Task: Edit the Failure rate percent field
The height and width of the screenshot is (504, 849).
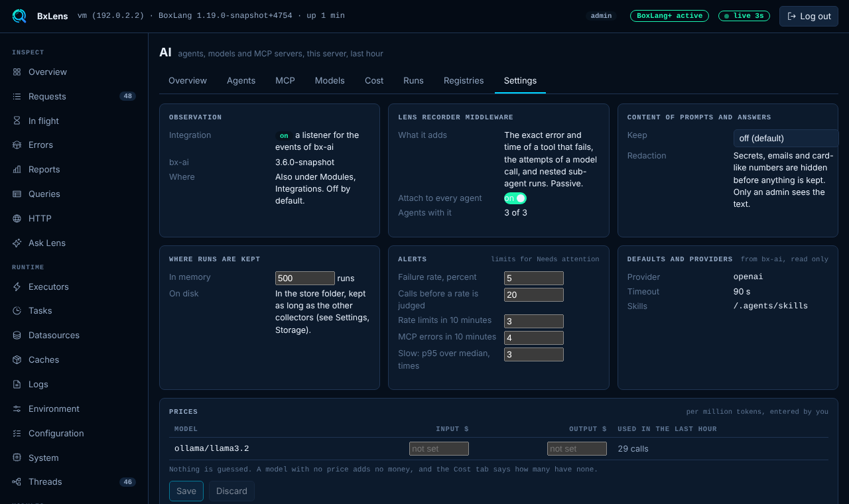Action: pyautogui.click(x=534, y=278)
